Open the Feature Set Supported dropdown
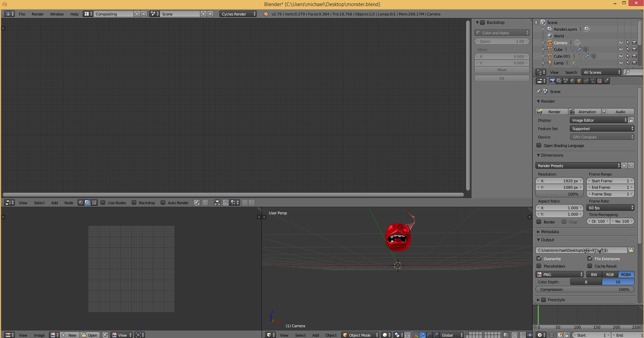 click(x=602, y=129)
